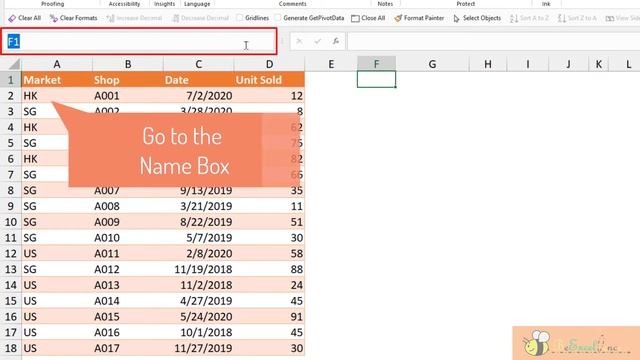Click the units value 91 cell
This screenshot has width=640, height=360.
269,317
